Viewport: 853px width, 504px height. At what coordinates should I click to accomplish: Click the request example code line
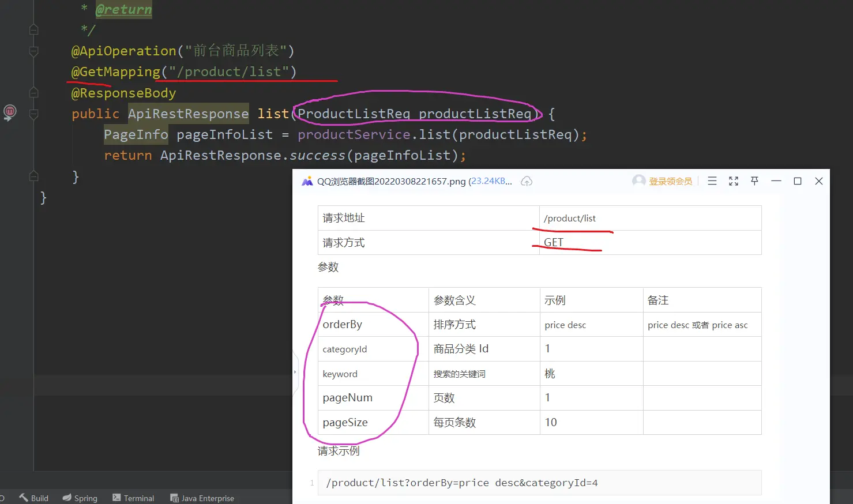(x=461, y=483)
